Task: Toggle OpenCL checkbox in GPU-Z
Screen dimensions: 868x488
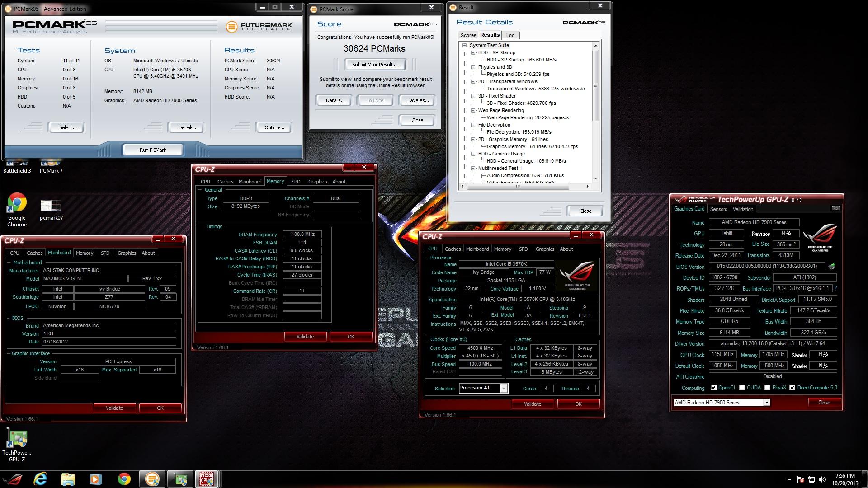Action: click(713, 388)
